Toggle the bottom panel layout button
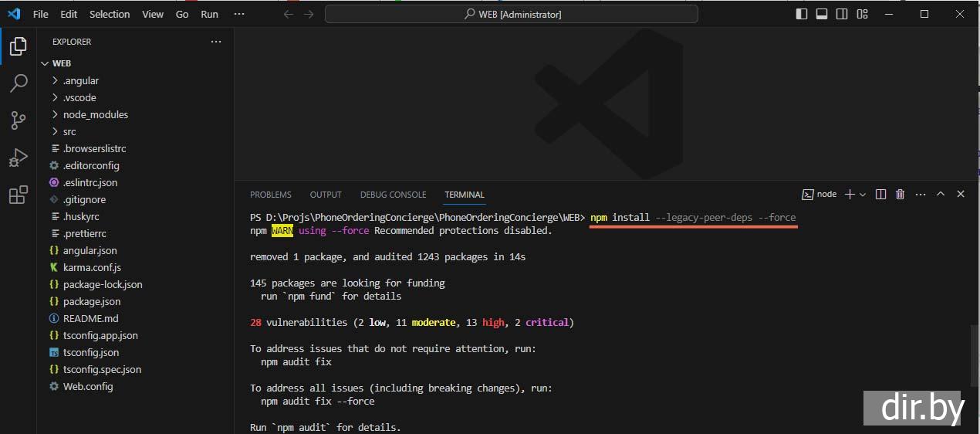The image size is (980, 434). 822,14
